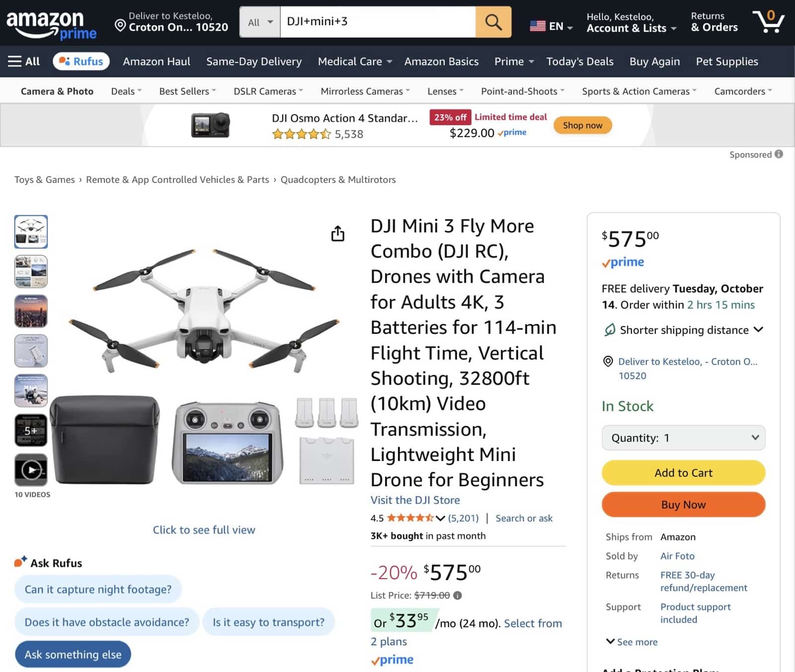Open the All search category dropdown
Screen dimensions: 795x672
(259, 22)
